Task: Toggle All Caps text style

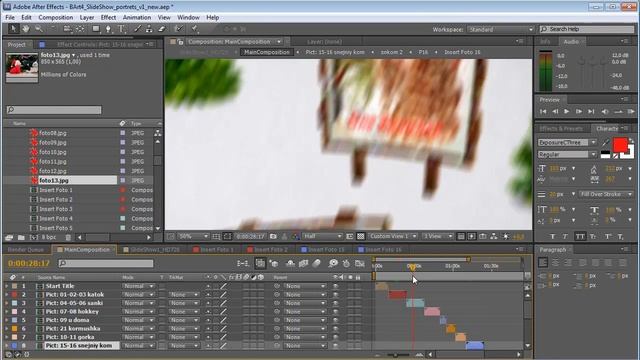Action: point(580,236)
